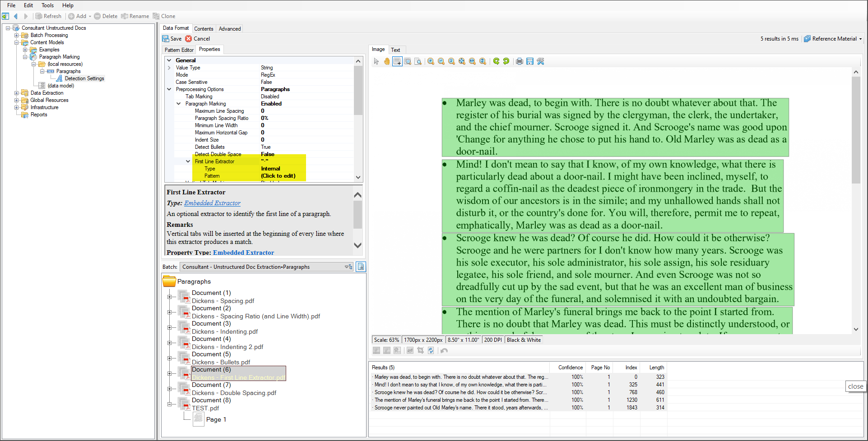Click the Save button

pos(172,39)
